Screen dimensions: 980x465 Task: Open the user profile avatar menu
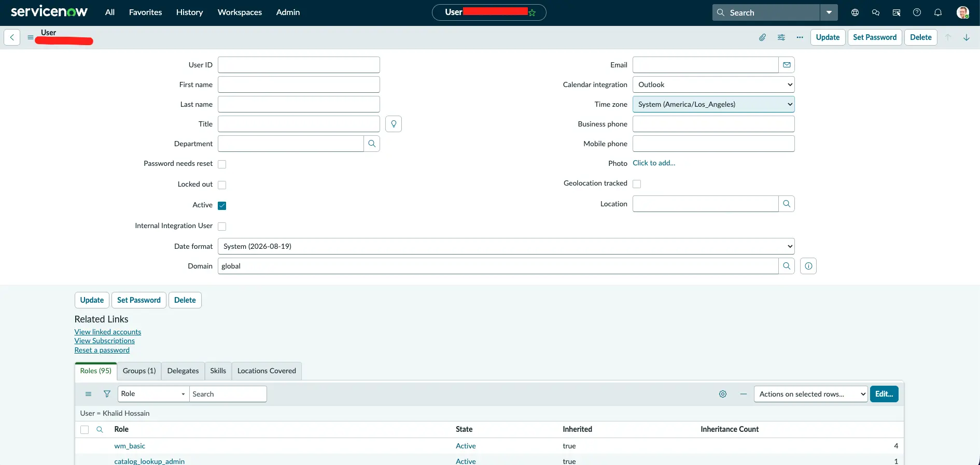point(963,12)
